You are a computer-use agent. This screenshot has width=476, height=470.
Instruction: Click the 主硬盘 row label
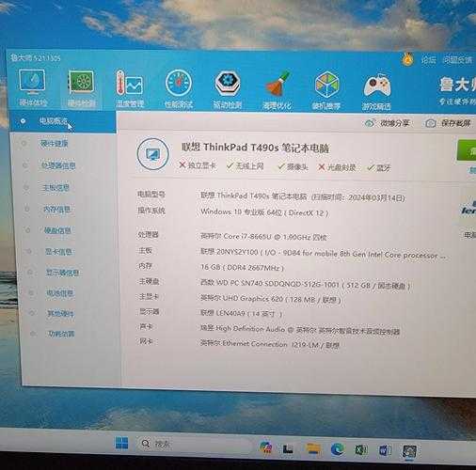[x=149, y=281]
